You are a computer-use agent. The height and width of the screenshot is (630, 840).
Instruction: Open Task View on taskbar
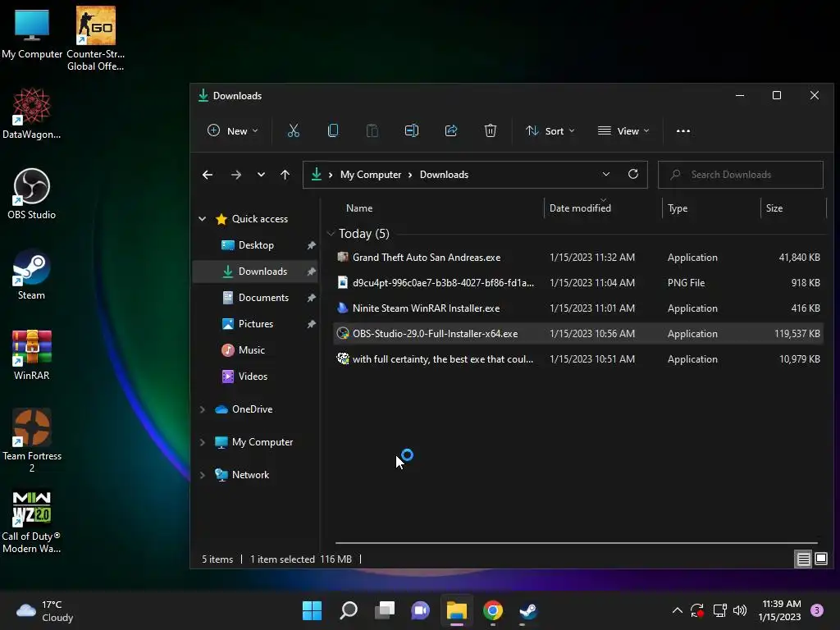pyautogui.click(x=384, y=610)
